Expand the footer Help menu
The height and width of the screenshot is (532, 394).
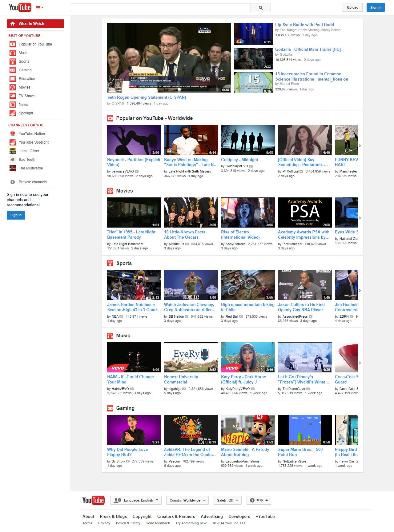point(259,500)
